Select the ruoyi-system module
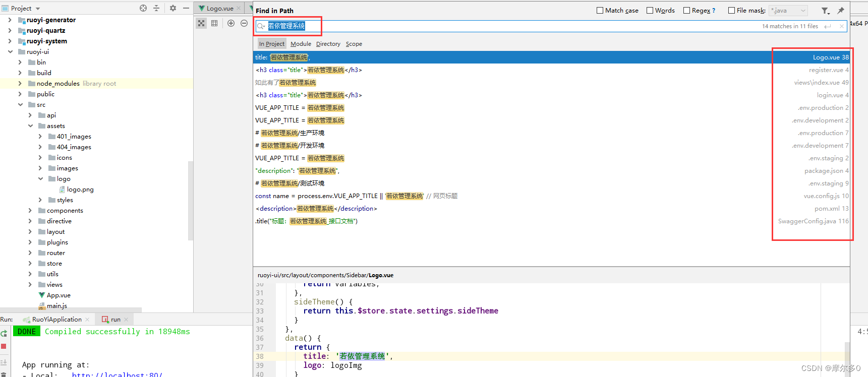The image size is (868, 377). (47, 41)
